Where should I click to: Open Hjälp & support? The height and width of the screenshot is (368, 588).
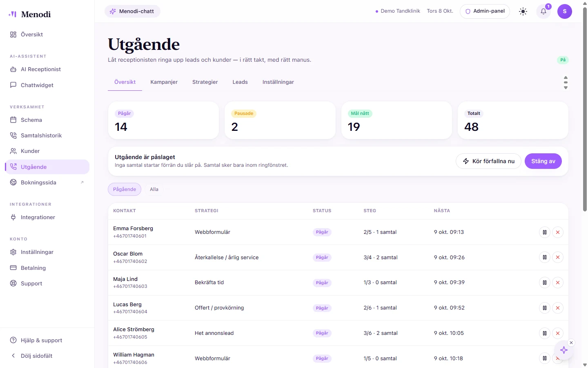pos(47,340)
